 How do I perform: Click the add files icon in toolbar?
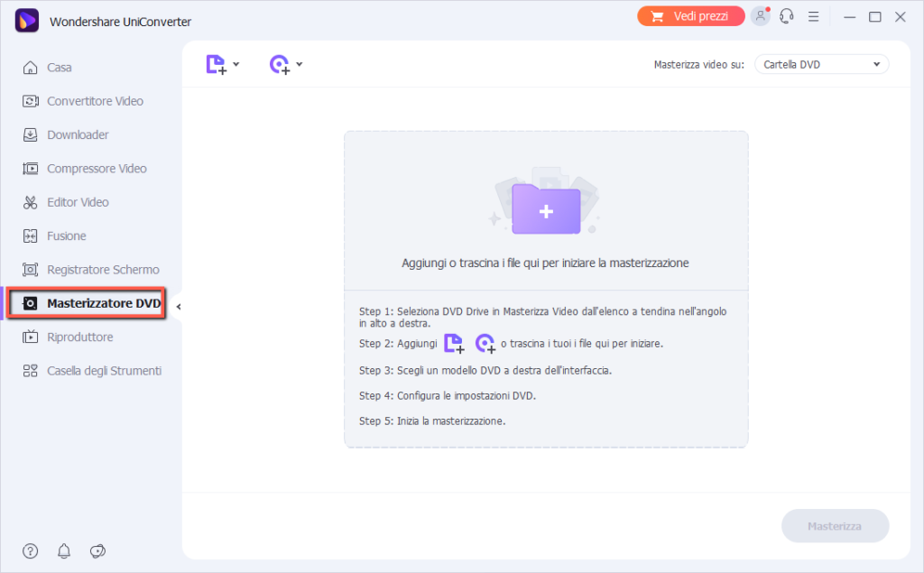point(216,64)
